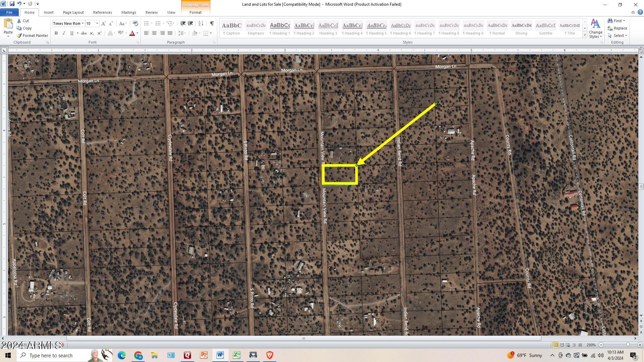This screenshot has height=362, width=644.
Task: Apply the Heading 1 style
Action: 280,28
